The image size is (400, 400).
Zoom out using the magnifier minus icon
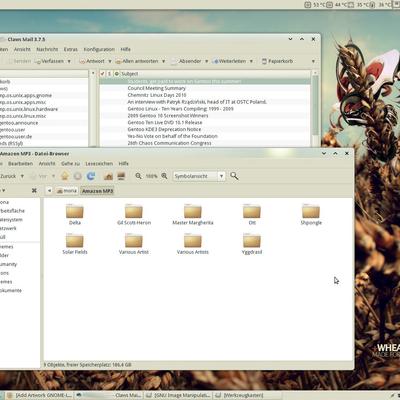pyautogui.click(x=138, y=176)
